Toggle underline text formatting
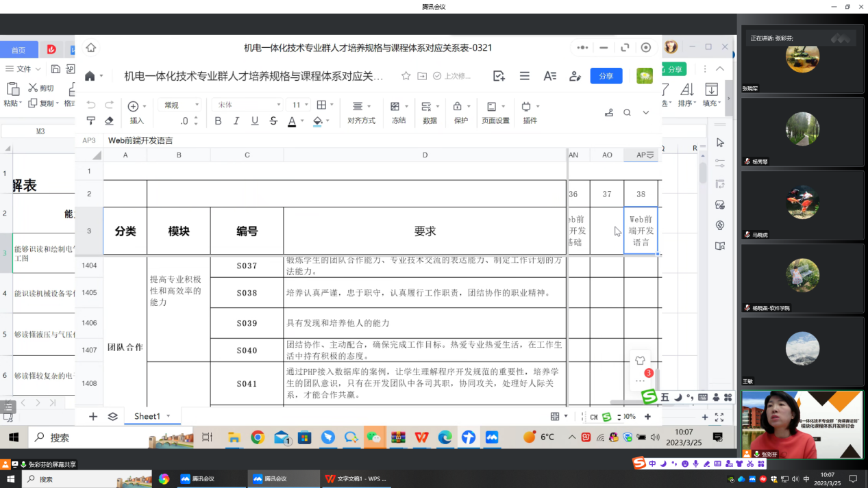This screenshot has width=868, height=488. coord(255,121)
